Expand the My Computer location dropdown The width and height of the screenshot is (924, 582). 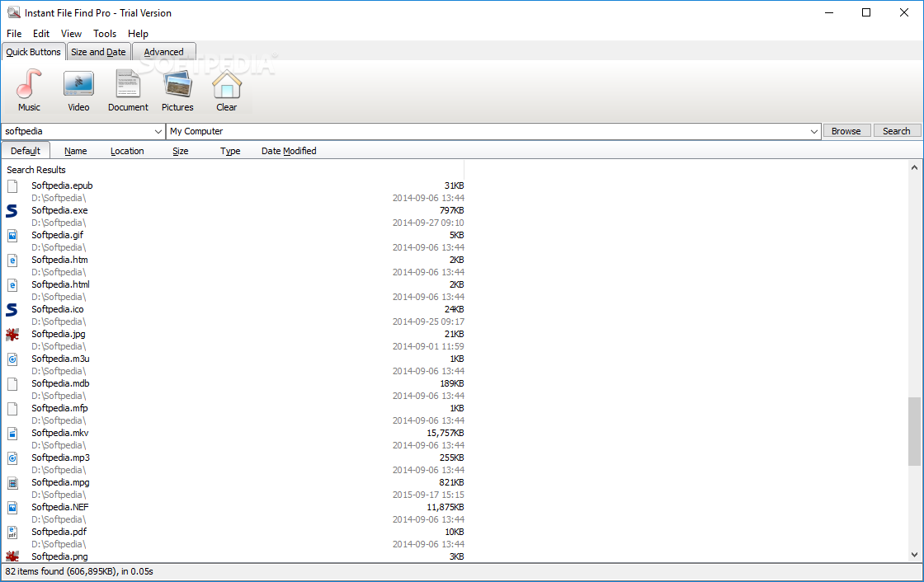813,131
